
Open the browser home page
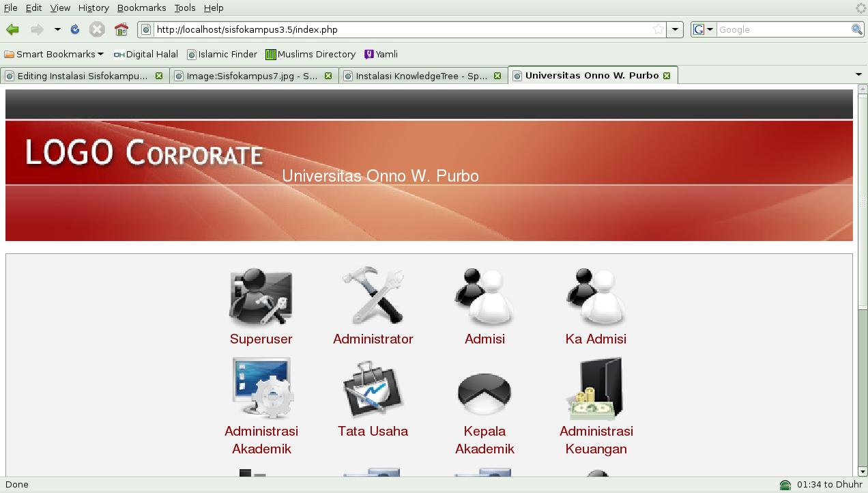(121, 29)
